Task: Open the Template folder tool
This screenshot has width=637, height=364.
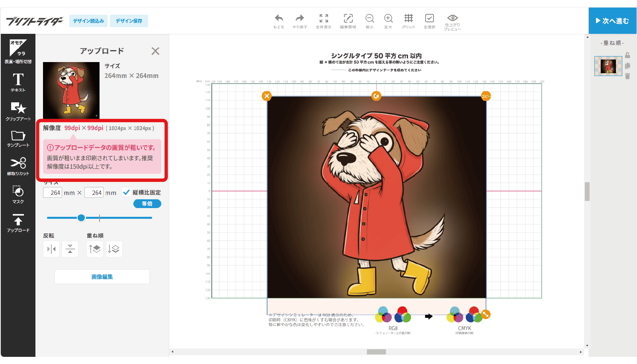Action: point(18,139)
